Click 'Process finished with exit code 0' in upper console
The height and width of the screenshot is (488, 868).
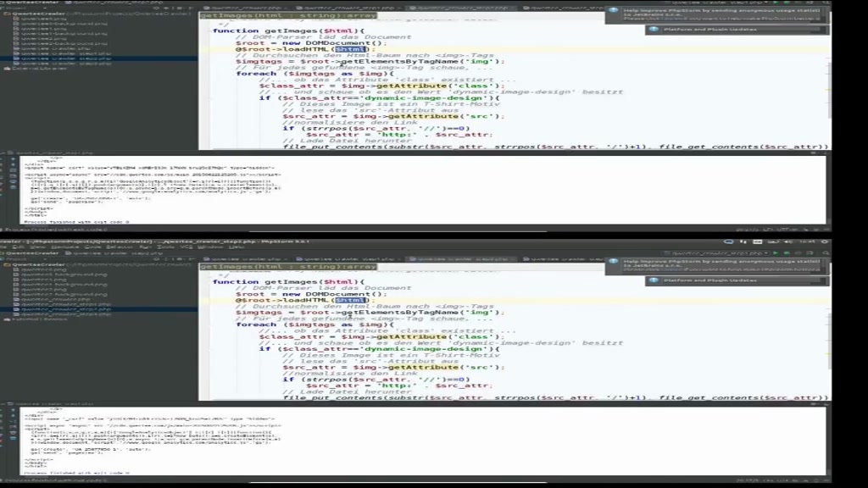[76, 222]
